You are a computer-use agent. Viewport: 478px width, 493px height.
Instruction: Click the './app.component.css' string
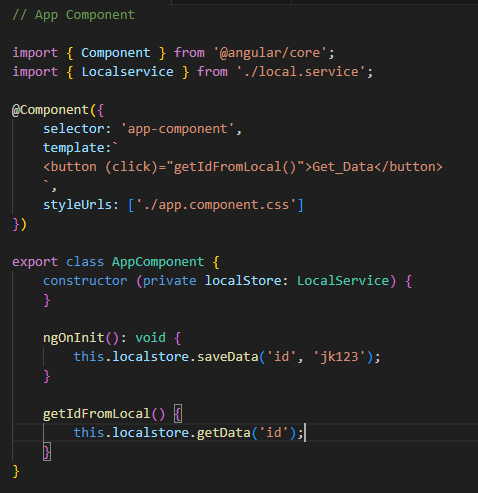click(216, 205)
